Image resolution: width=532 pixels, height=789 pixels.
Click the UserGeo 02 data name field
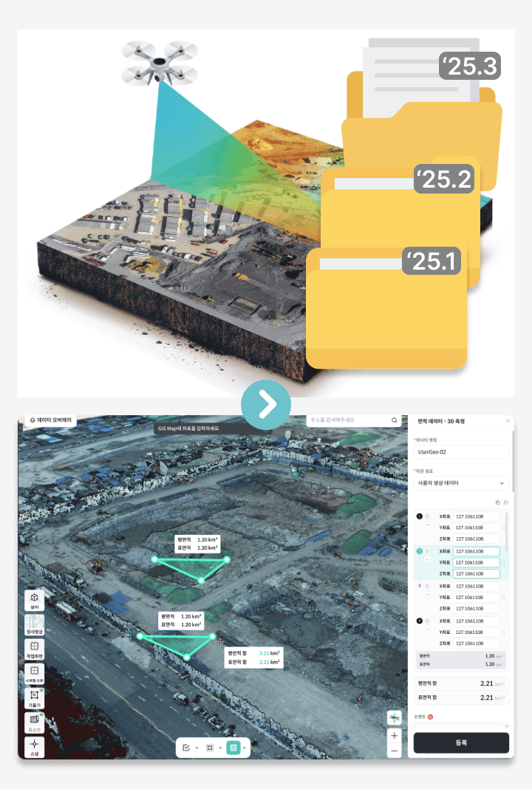point(461,451)
